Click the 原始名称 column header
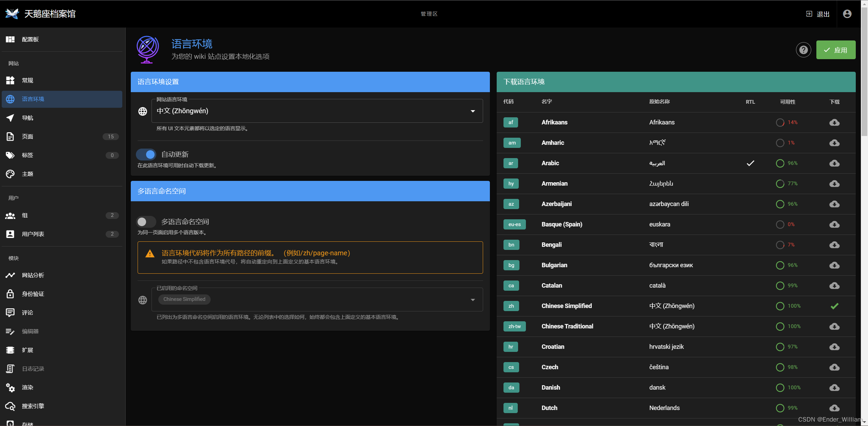868x426 pixels. tap(659, 102)
